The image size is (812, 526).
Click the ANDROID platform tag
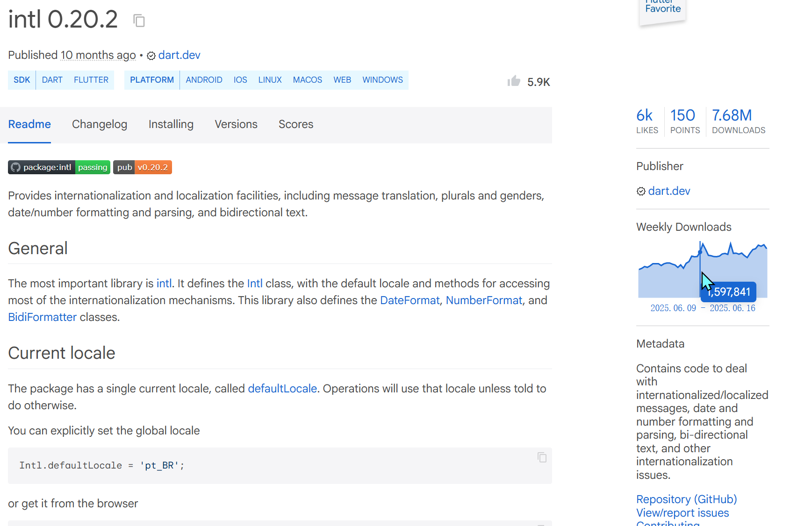tap(204, 80)
